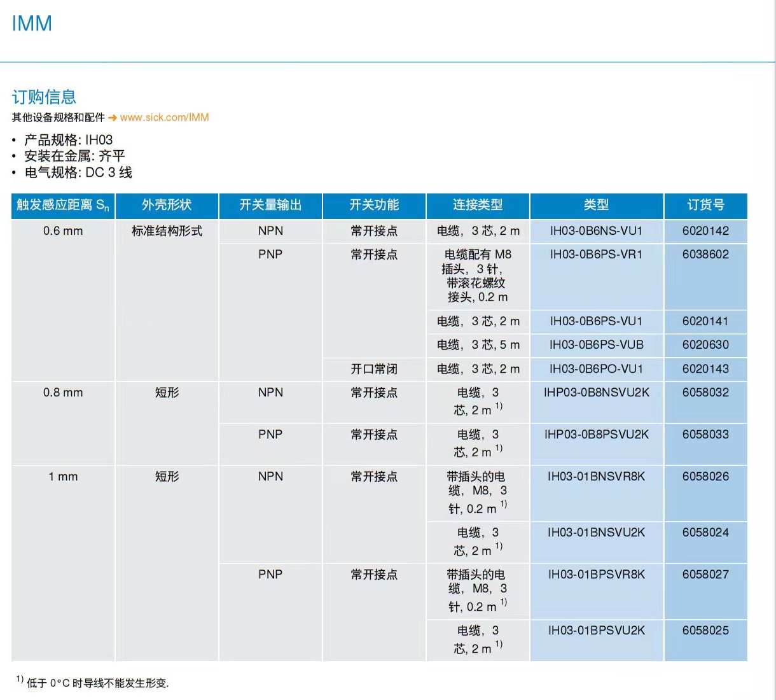776x700 pixels.
Task: Select order number 6058024
Action: pos(705,533)
